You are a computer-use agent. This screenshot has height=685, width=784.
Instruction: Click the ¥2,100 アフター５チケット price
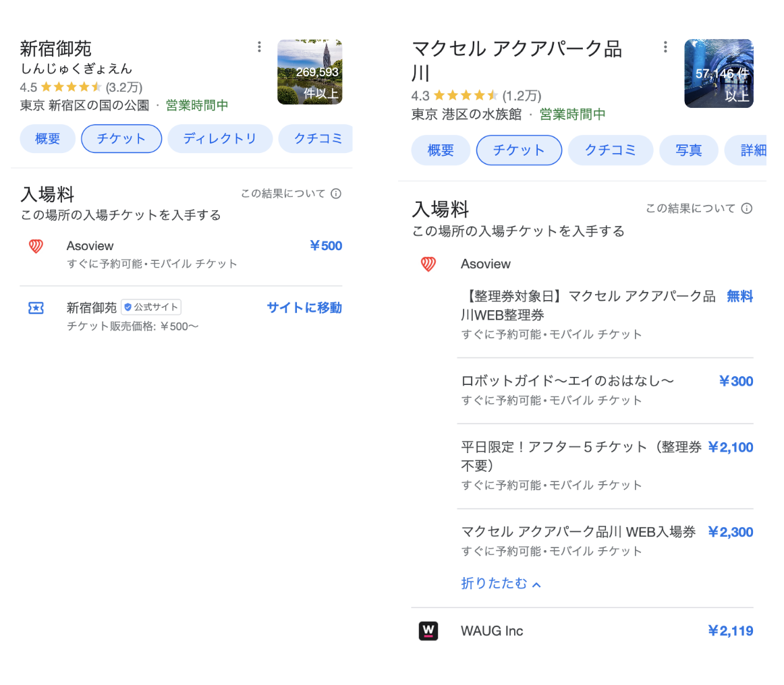(731, 447)
